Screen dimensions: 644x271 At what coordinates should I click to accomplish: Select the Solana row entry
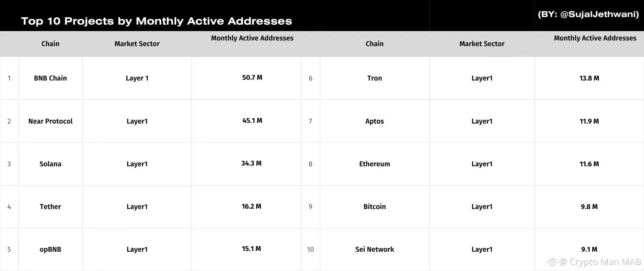point(50,164)
